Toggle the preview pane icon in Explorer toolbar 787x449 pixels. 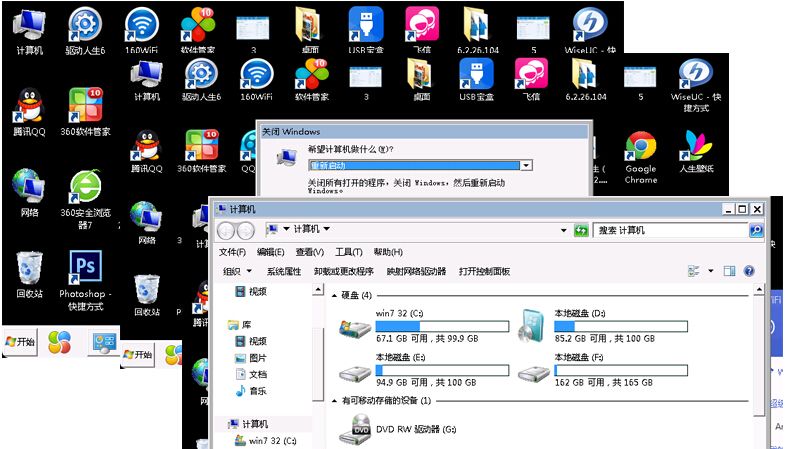click(x=729, y=271)
